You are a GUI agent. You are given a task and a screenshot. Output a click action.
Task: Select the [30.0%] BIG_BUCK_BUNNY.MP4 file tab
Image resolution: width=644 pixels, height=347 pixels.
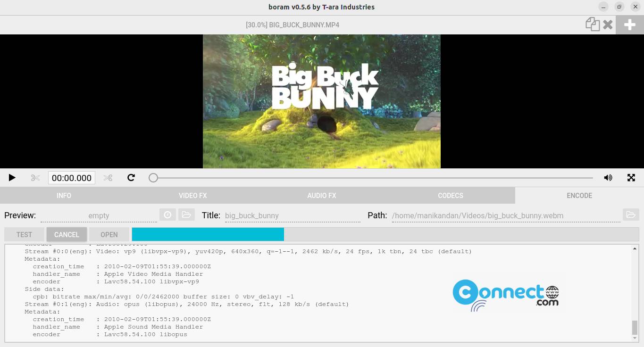pos(293,25)
